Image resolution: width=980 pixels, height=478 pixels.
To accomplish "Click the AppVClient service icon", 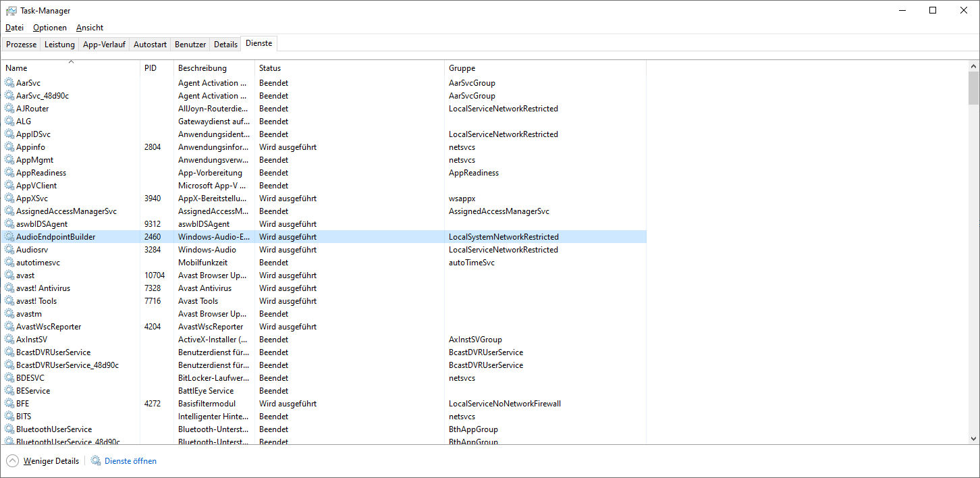I will (9, 186).
